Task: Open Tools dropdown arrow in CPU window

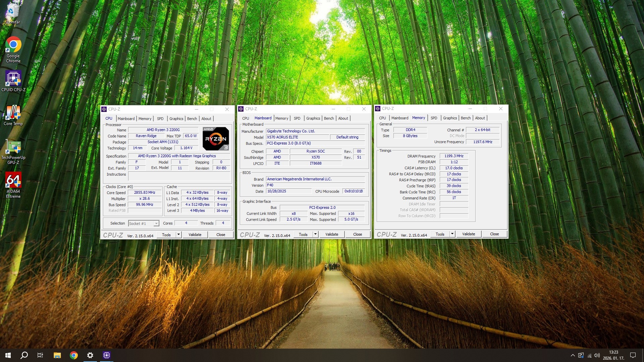Action: 179,235
